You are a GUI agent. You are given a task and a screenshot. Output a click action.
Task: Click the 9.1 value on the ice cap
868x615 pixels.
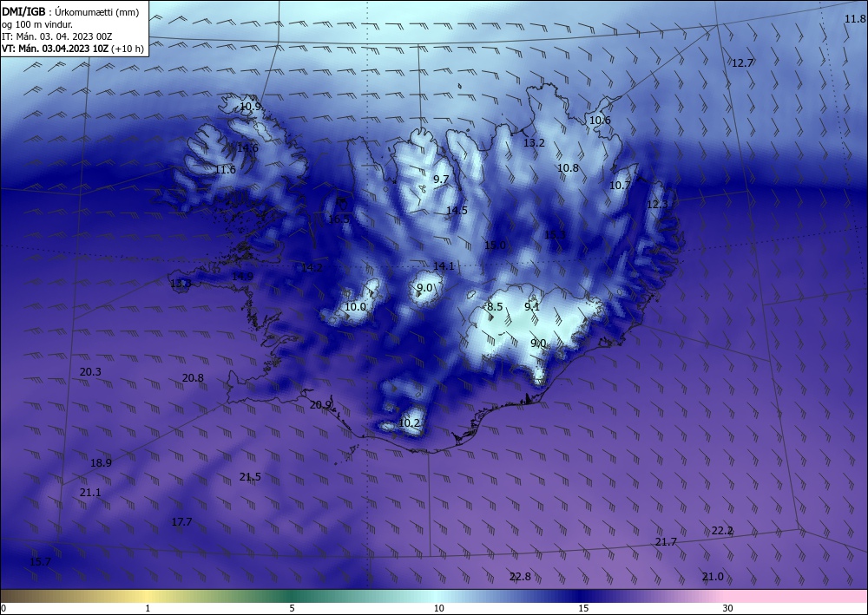pos(532,306)
